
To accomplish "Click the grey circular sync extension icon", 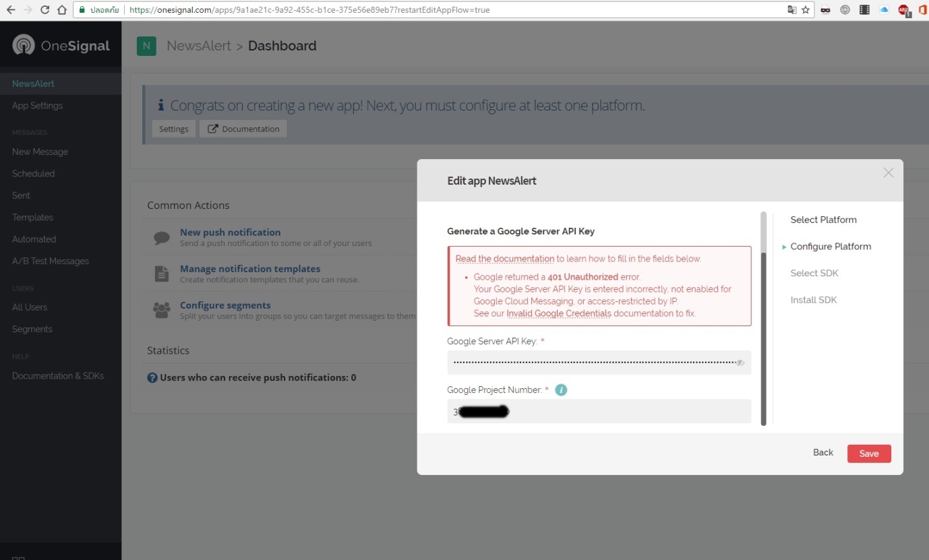I will point(845,10).
